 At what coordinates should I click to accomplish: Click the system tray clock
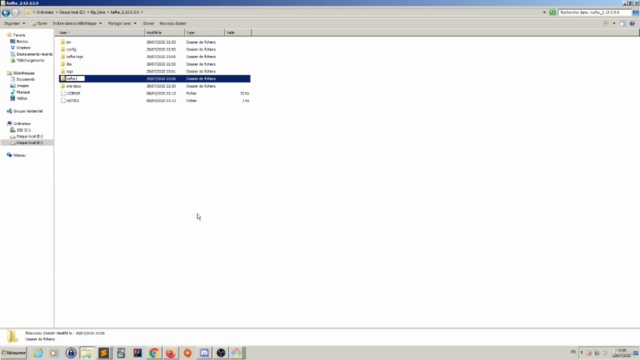tap(621, 353)
